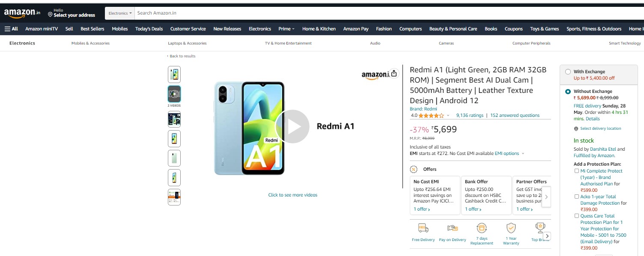Click the share icon on product image

394,74
